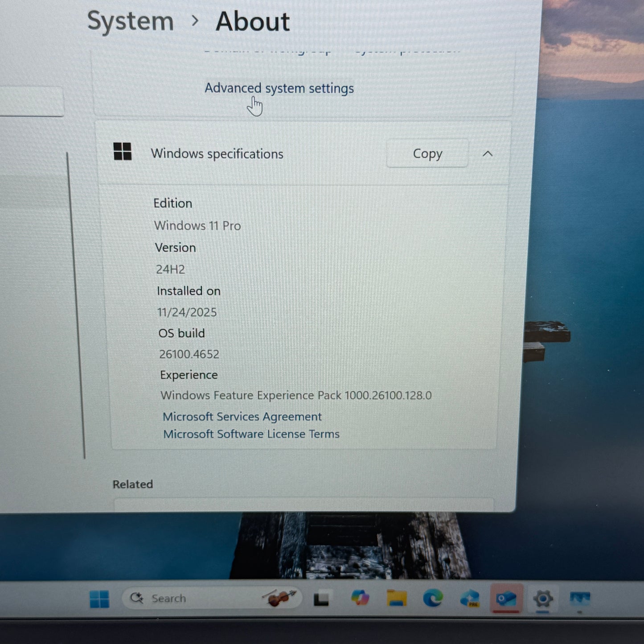Click inside the taskbar Search box
The height and width of the screenshot is (644, 644).
(x=187, y=598)
